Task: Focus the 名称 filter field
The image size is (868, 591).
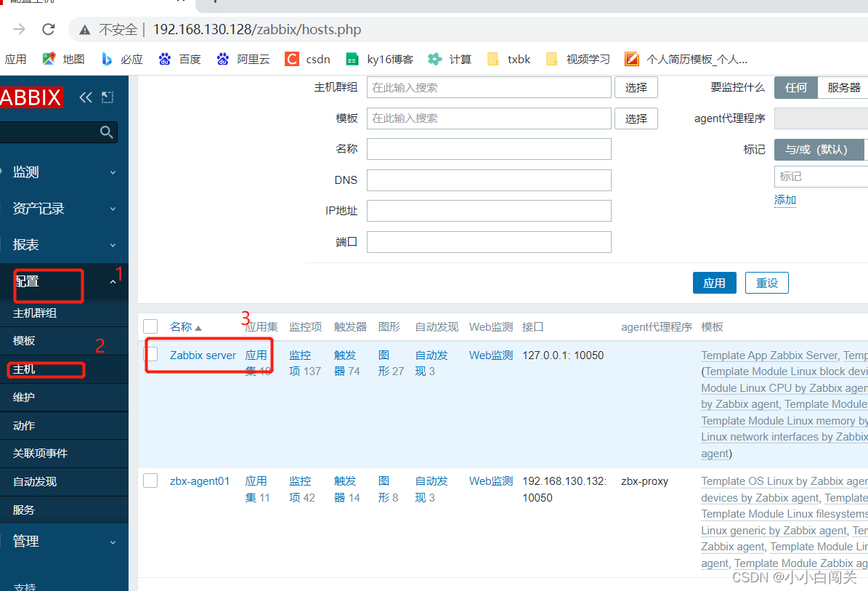Action: [x=489, y=149]
